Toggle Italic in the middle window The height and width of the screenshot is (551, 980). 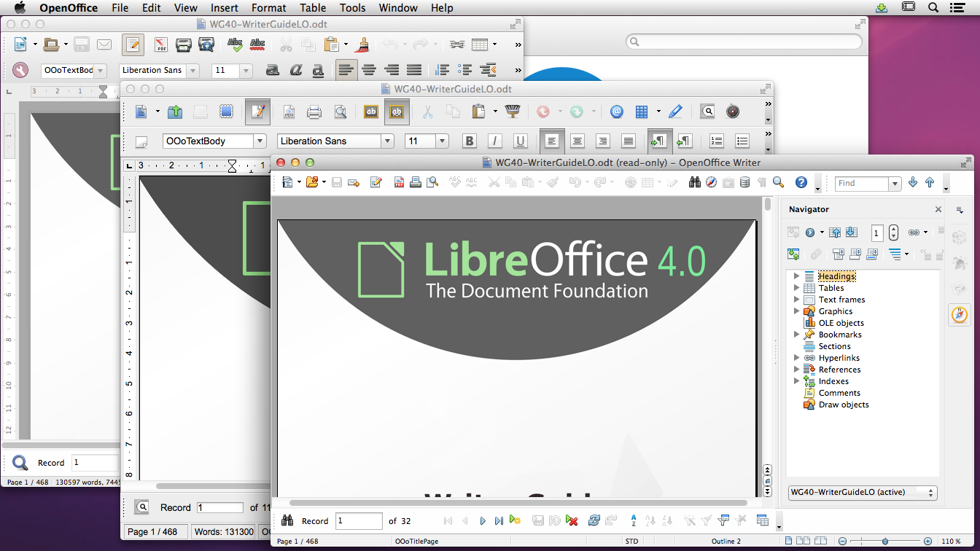495,141
